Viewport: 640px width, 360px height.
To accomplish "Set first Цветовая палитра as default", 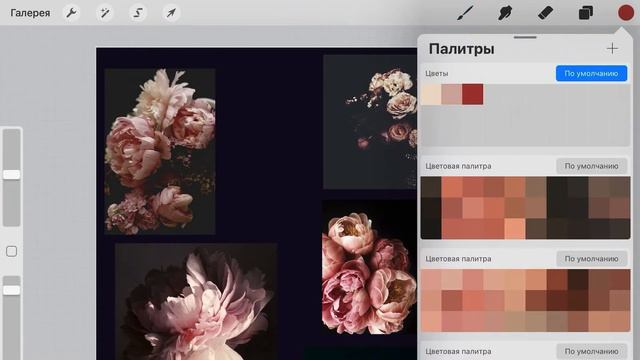I will (591, 166).
